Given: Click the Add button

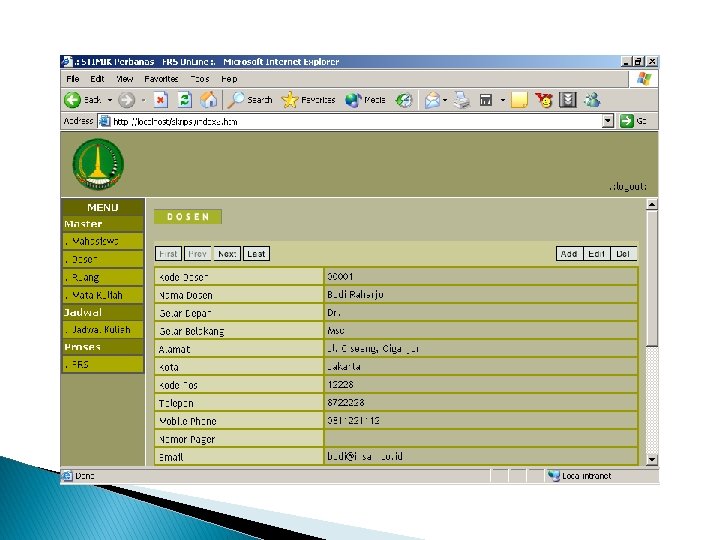Looking at the screenshot, I should click(x=569, y=253).
